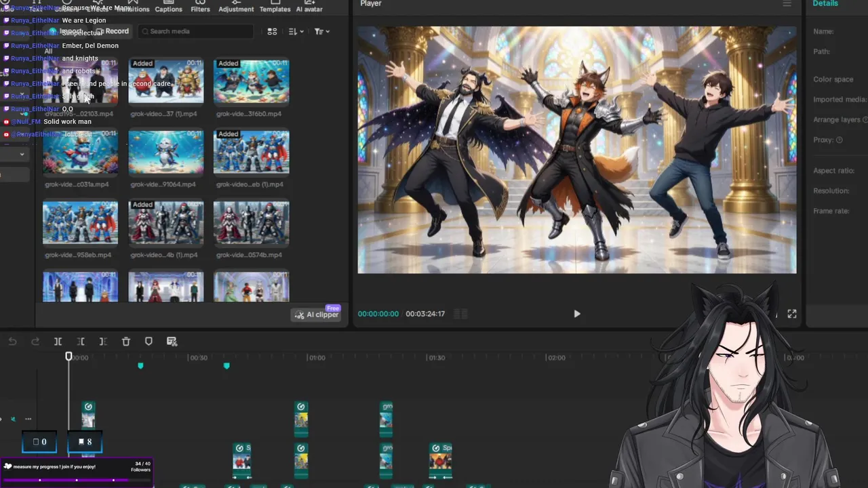Screen dimensions: 868x488
Task: Select the grok-video...eb (1).mp4 robots thumbnail
Action: point(252,152)
